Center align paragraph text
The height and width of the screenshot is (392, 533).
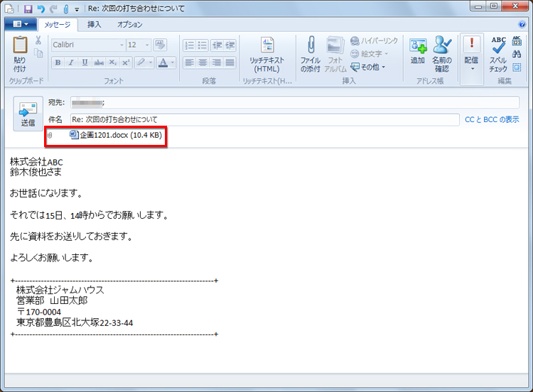point(203,62)
